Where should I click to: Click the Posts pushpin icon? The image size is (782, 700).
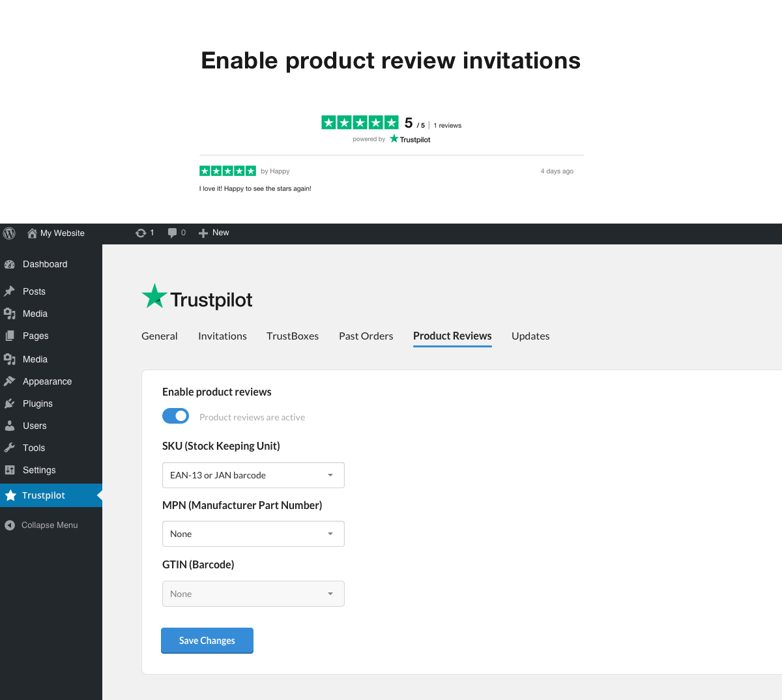pos(10,291)
